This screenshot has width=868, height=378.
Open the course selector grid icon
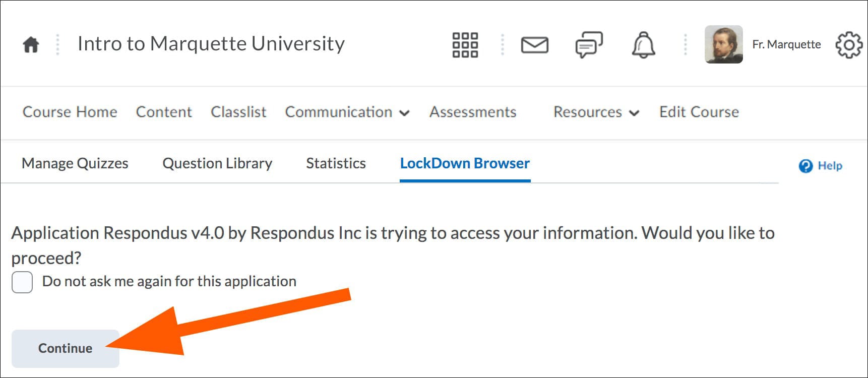coord(465,45)
